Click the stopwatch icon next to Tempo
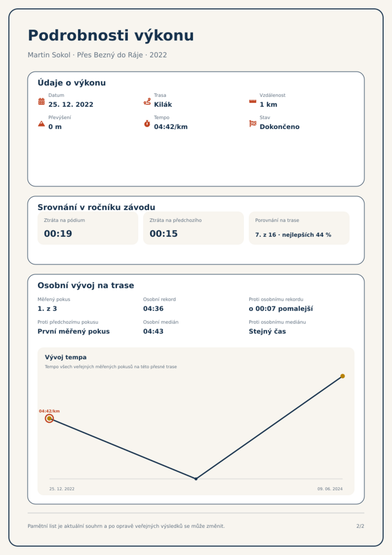The image size is (392, 555). point(147,124)
